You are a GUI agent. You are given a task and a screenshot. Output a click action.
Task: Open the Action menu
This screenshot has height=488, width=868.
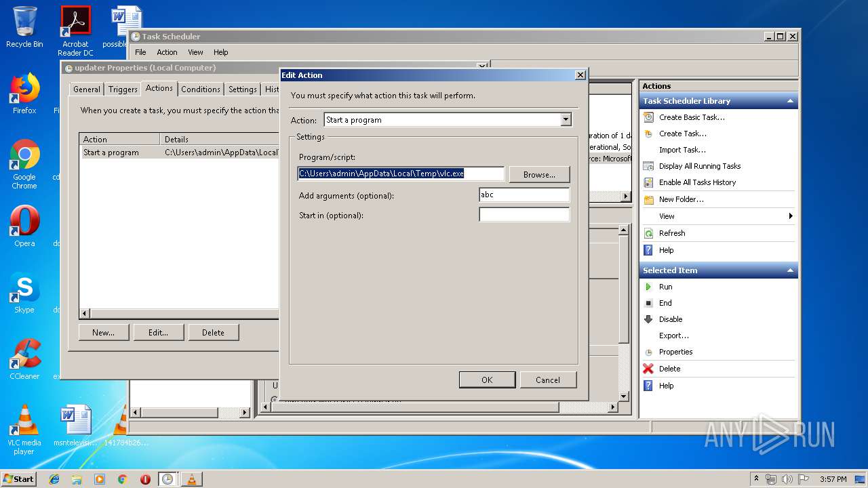(167, 52)
